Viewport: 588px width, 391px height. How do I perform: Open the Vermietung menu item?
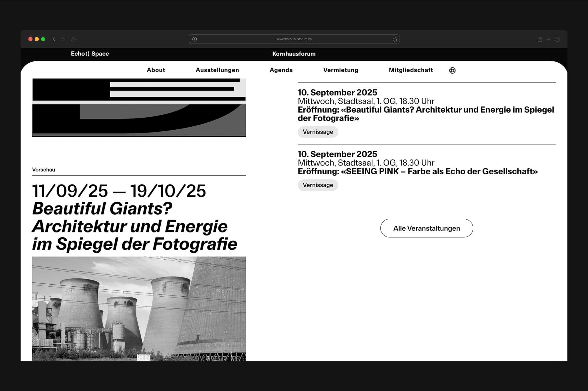(341, 70)
